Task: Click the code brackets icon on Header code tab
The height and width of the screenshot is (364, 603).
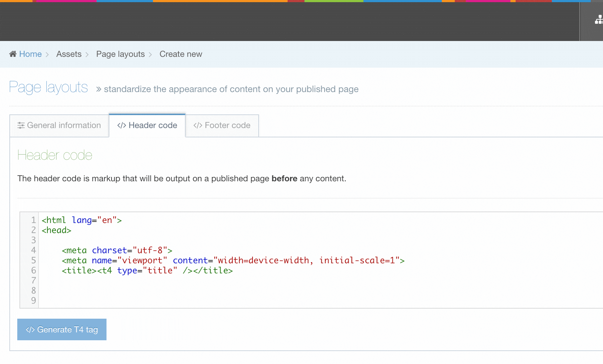Action: 122,126
